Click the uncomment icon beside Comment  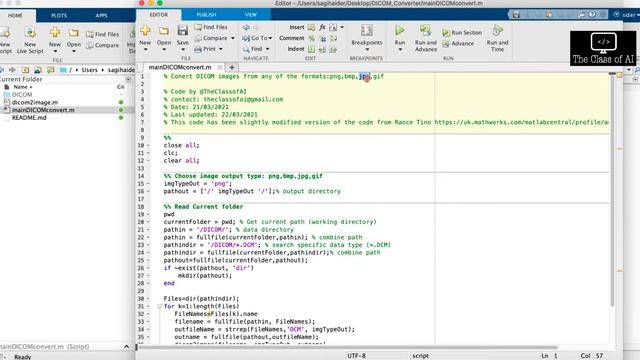(322, 38)
